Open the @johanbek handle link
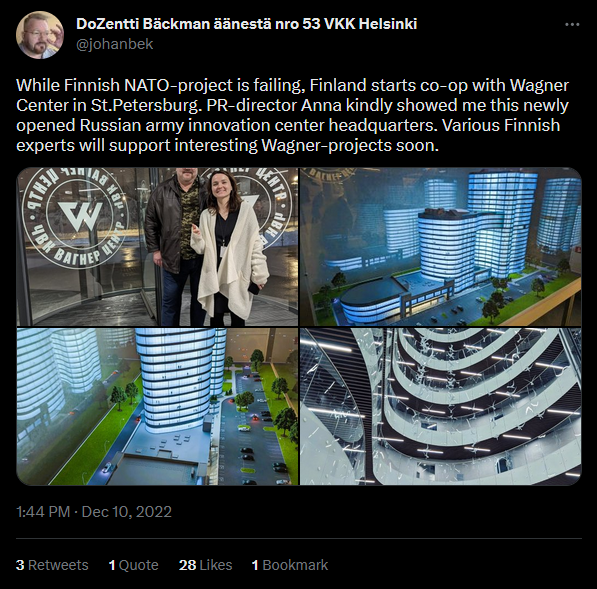 pyautogui.click(x=114, y=44)
